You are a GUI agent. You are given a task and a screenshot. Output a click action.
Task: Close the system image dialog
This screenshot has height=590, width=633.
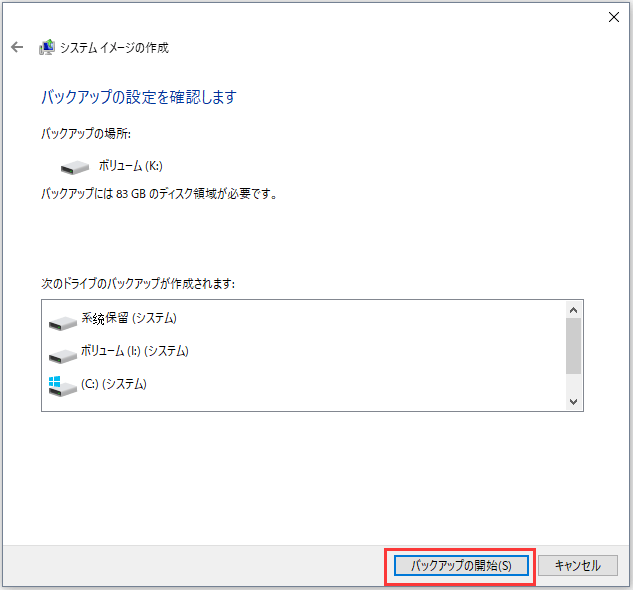(x=614, y=17)
